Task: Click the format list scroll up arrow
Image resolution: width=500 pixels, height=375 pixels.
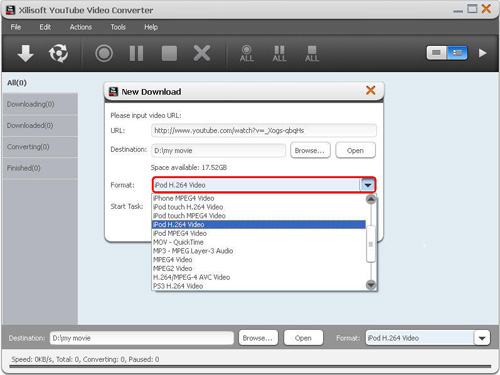Action: pos(371,199)
